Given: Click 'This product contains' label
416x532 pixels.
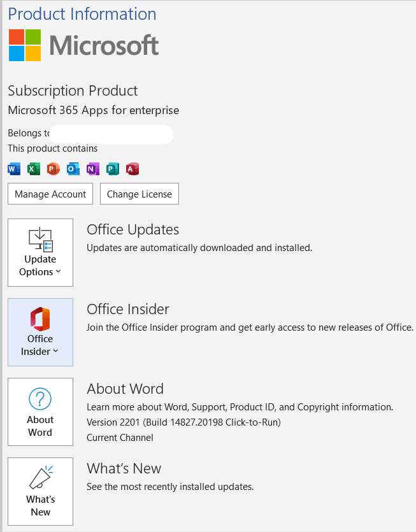Looking at the screenshot, I should coord(53,148).
